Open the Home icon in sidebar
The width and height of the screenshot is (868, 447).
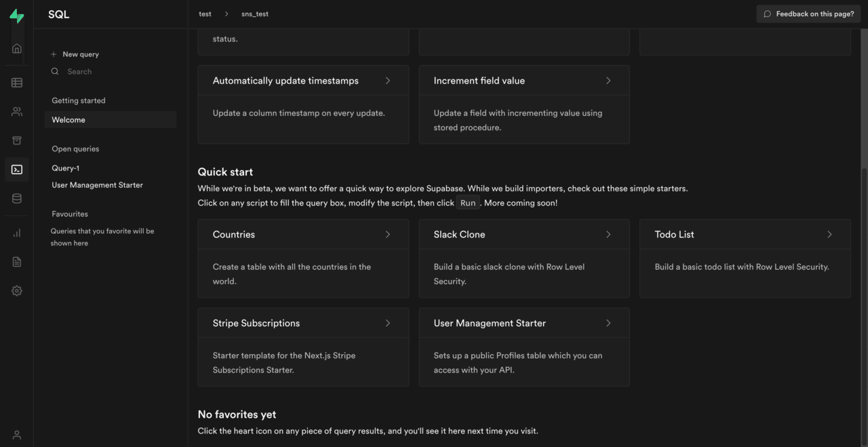click(17, 48)
